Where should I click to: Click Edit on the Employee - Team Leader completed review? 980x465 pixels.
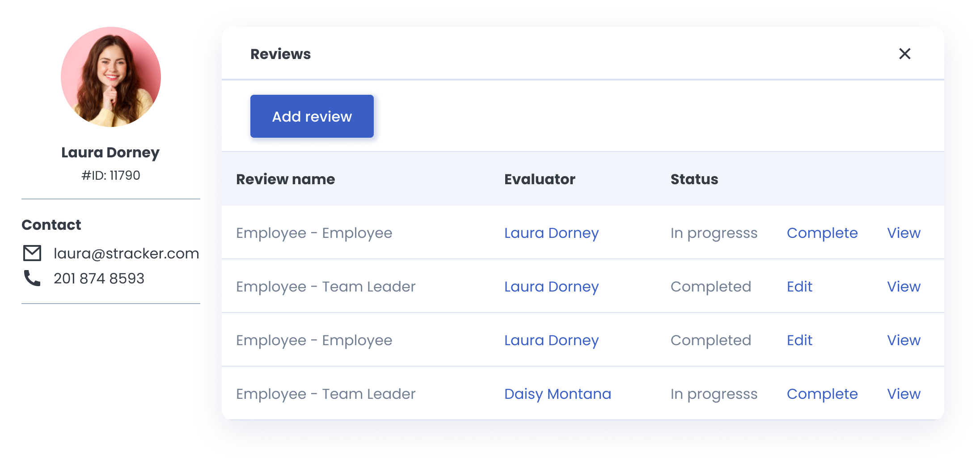(799, 287)
